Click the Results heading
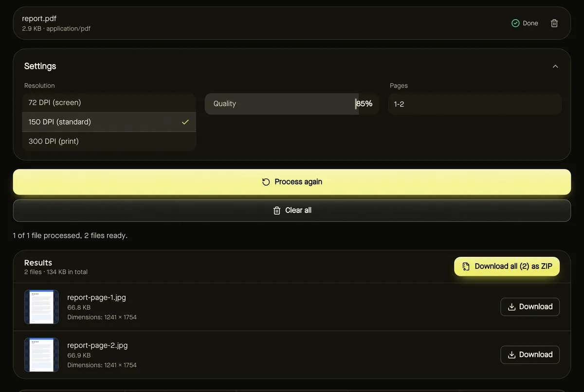Viewport: 584px width, 392px height. tap(38, 263)
